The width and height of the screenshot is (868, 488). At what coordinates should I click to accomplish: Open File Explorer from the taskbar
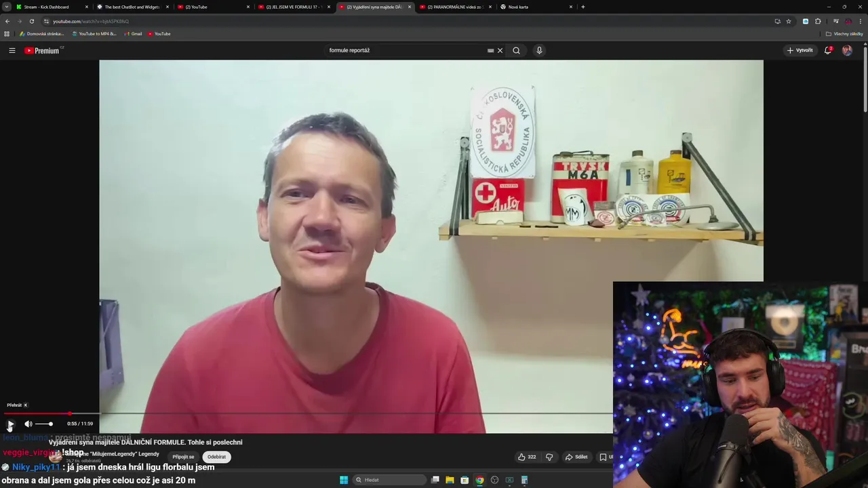pos(450,480)
